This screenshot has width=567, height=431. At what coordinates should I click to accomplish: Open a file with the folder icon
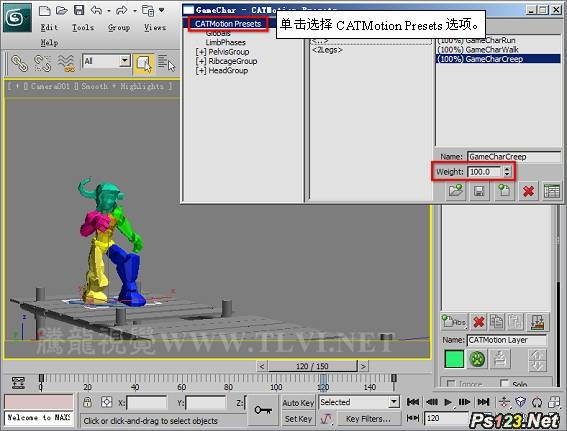[x=62, y=10]
